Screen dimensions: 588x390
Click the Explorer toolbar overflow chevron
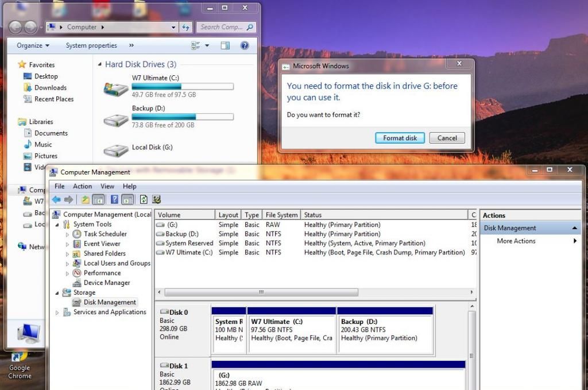[x=131, y=45]
